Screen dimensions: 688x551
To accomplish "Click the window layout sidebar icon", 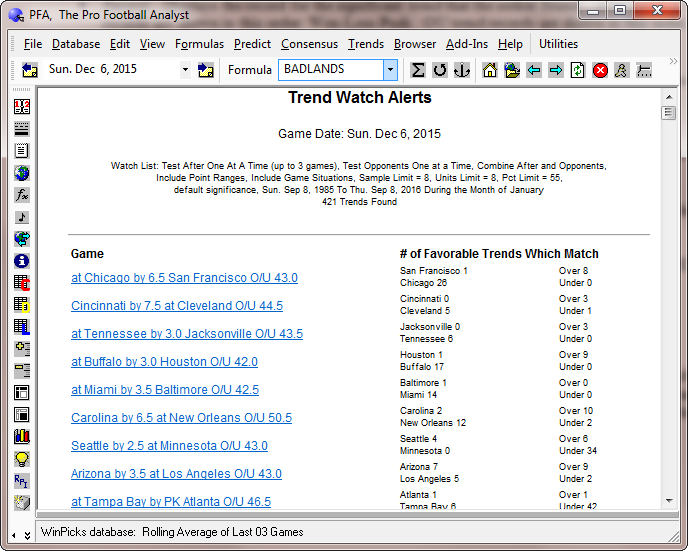I will point(22,392).
